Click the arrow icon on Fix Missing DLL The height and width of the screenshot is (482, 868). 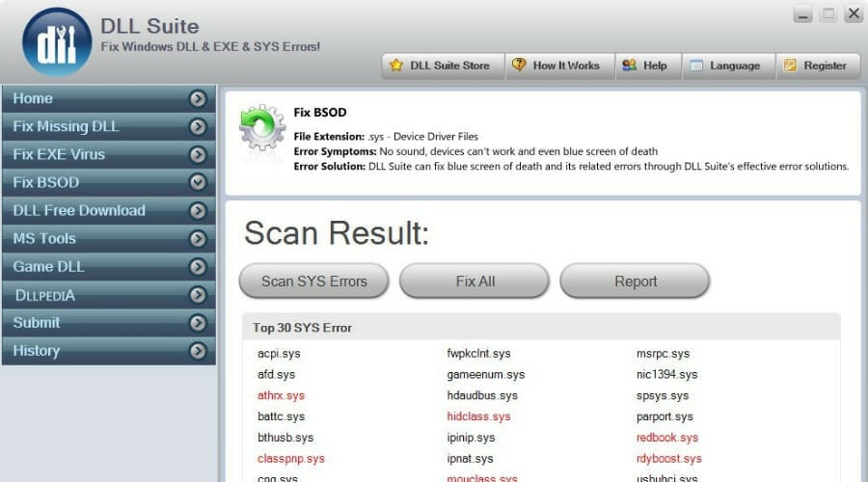(x=198, y=126)
